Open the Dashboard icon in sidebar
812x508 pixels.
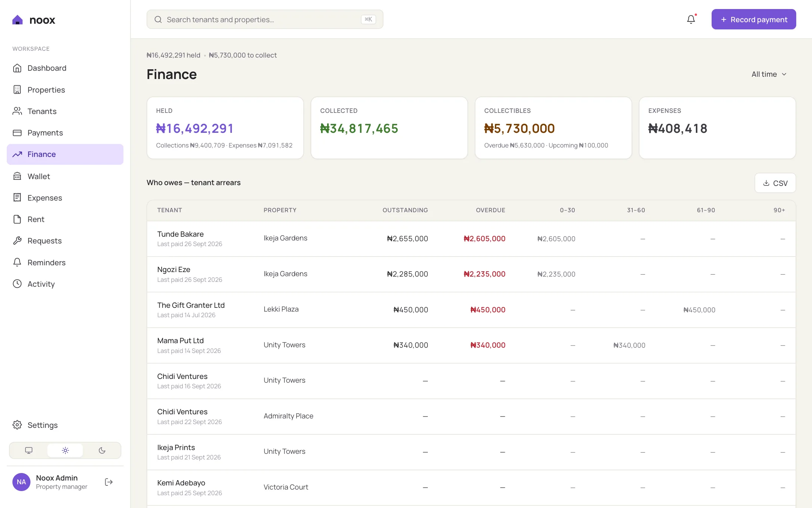point(17,68)
